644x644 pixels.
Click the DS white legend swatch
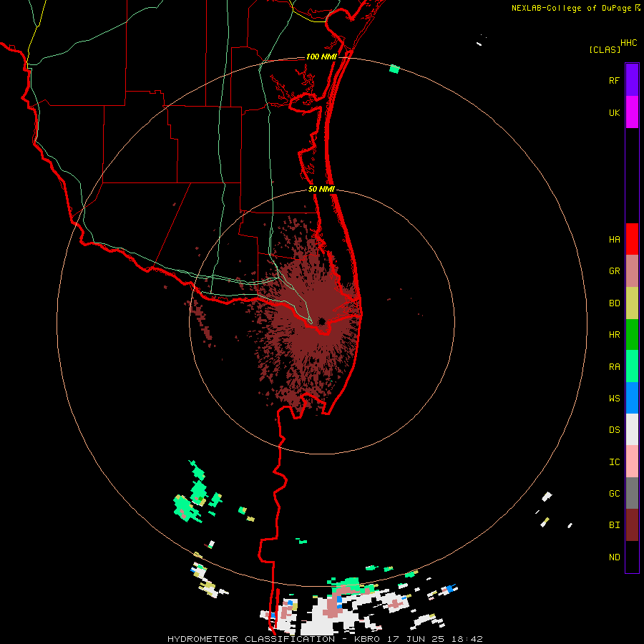(632, 429)
